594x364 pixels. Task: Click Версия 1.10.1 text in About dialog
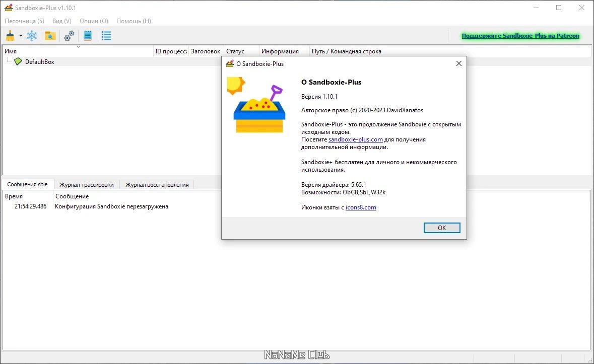(319, 97)
